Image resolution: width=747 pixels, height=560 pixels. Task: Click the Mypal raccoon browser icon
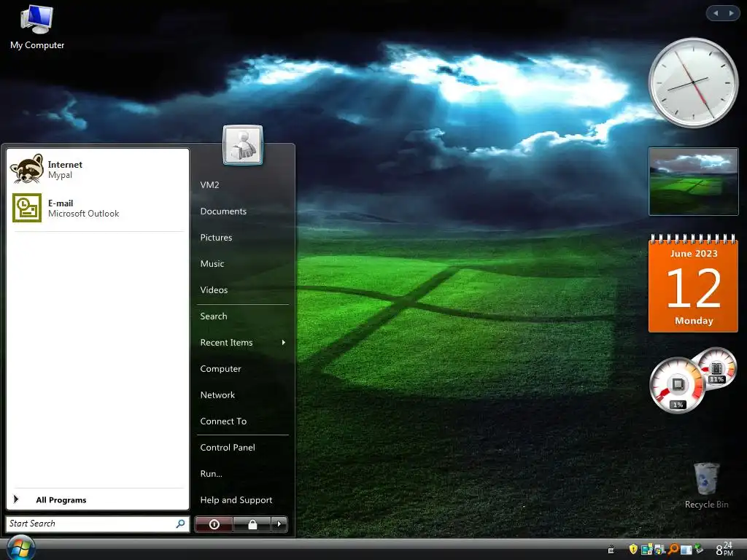tap(26, 169)
